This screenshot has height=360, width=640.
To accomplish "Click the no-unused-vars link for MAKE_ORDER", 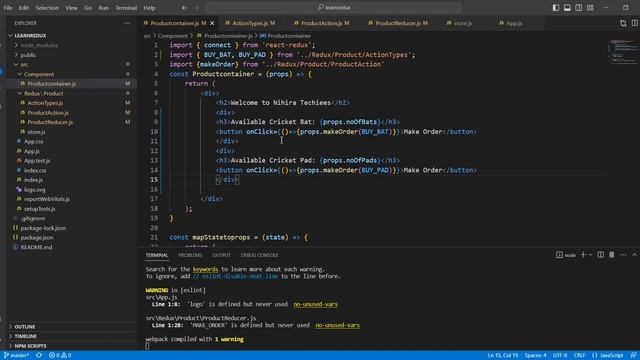I will (338, 325).
